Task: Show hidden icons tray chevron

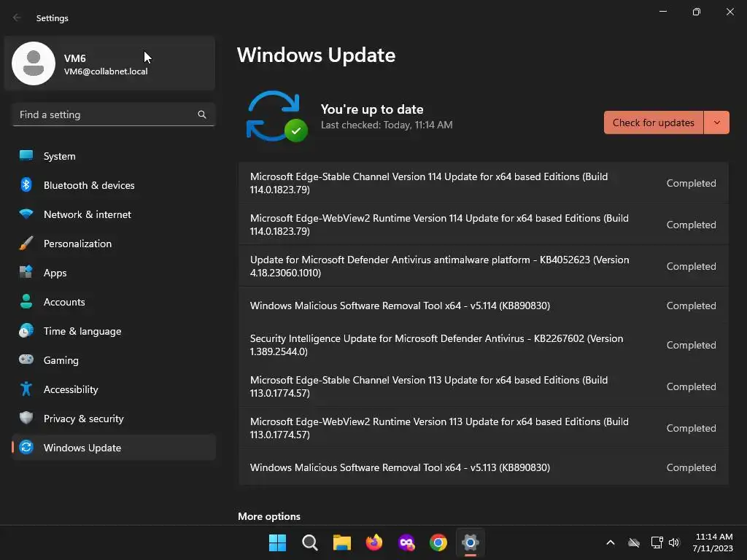Action: (x=611, y=542)
